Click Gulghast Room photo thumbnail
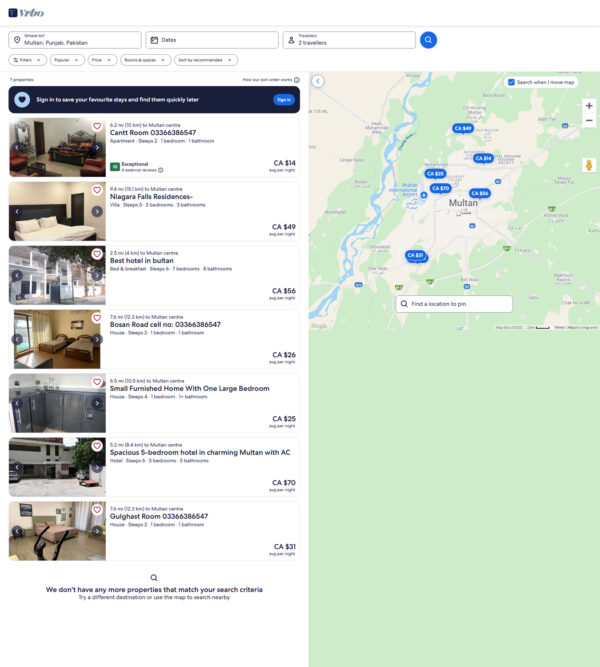The image size is (600, 667). coord(57,531)
